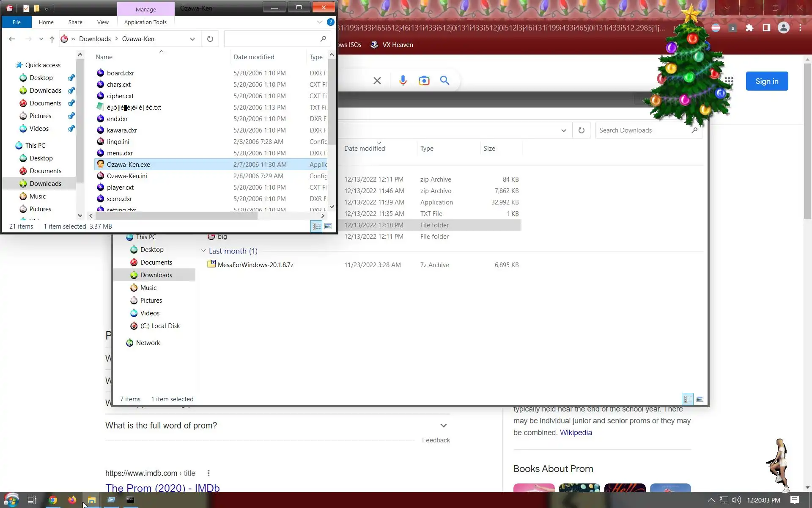This screenshot has width=812, height=508.
Task: Toggle details view in Ozawa-Ken window
Action: click(316, 226)
